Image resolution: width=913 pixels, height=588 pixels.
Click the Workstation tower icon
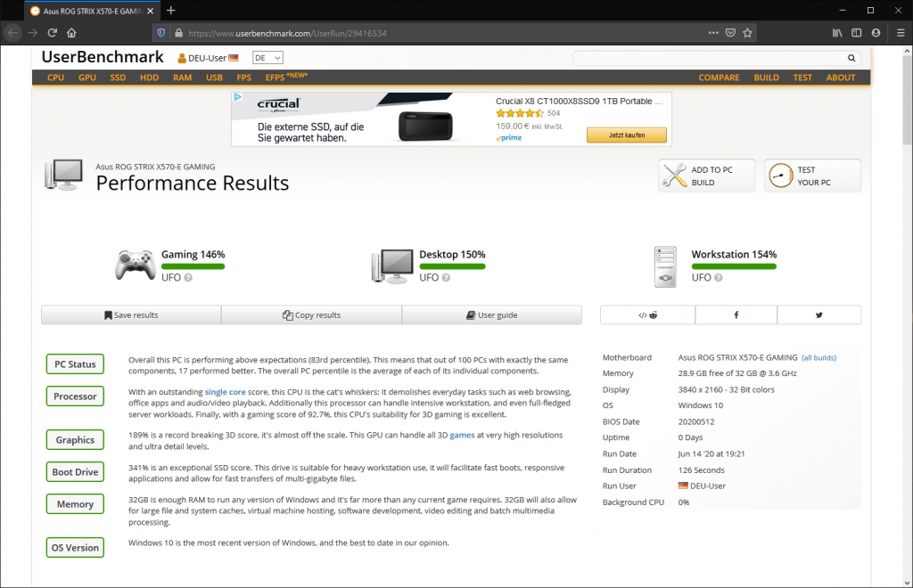tap(665, 266)
